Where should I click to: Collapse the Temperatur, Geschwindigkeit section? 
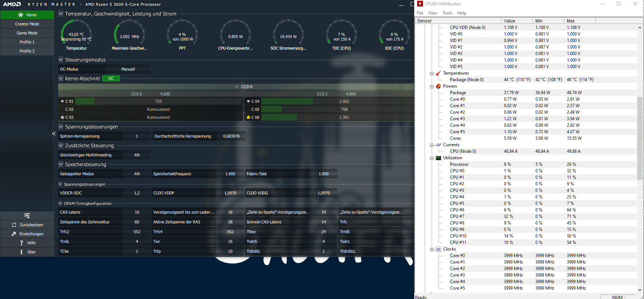61,14
